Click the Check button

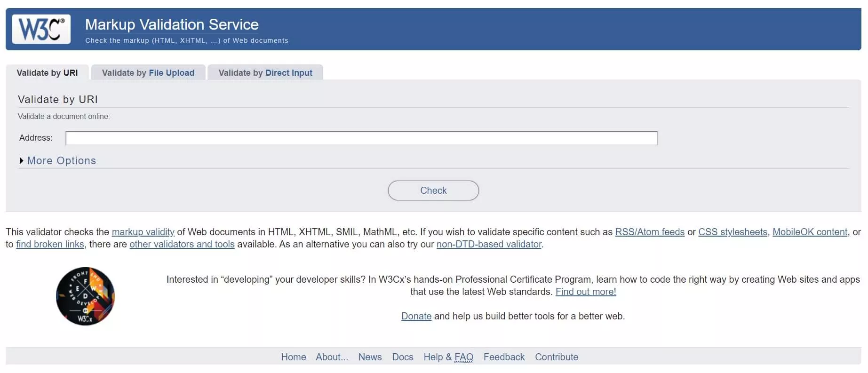click(x=433, y=190)
